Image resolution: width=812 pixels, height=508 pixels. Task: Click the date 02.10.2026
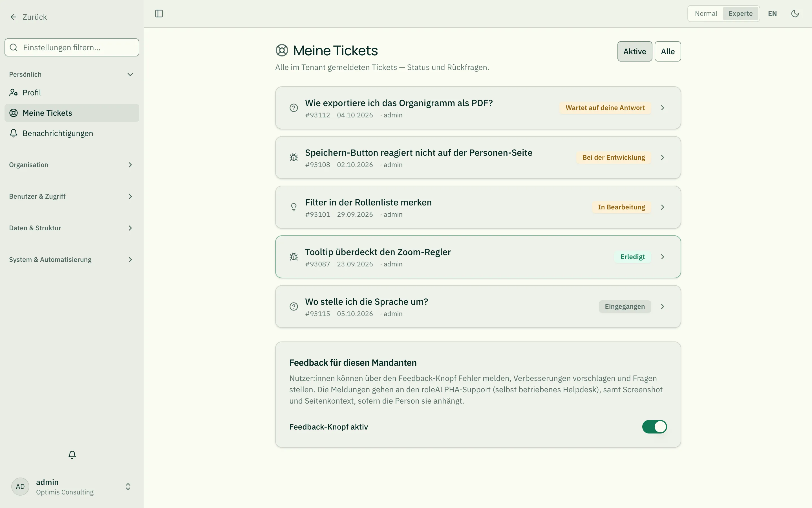tap(355, 165)
